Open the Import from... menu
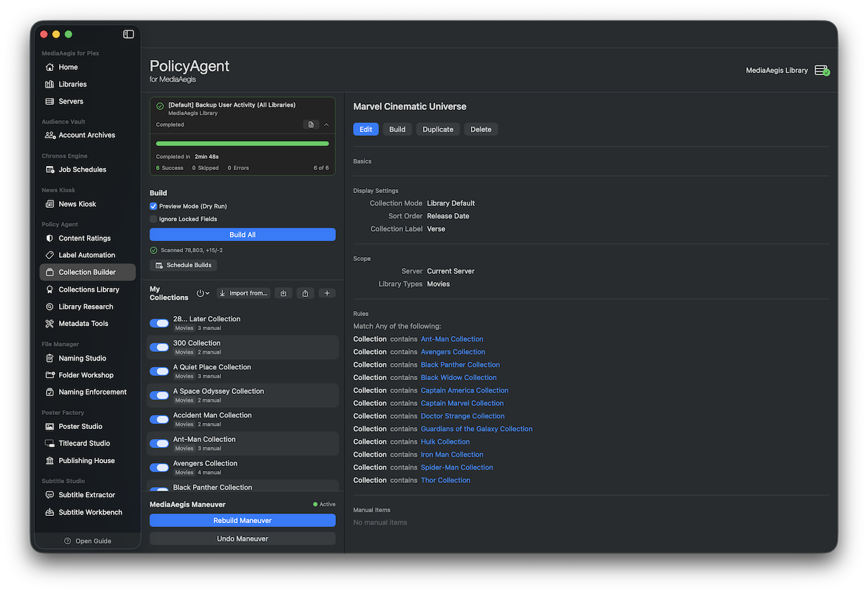The image size is (868, 593). [244, 293]
